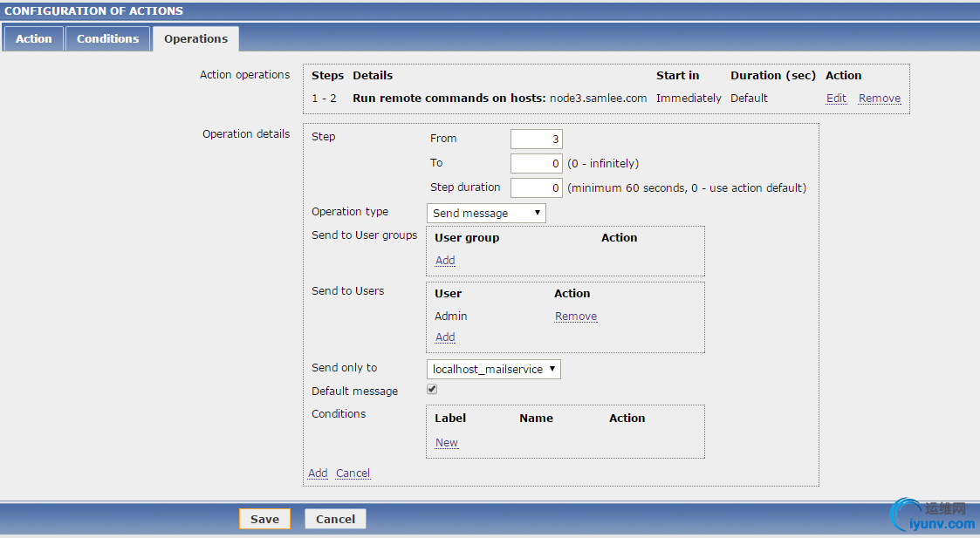This screenshot has height=538, width=980.
Task: Add a user group to send to
Action: (445, 261)
